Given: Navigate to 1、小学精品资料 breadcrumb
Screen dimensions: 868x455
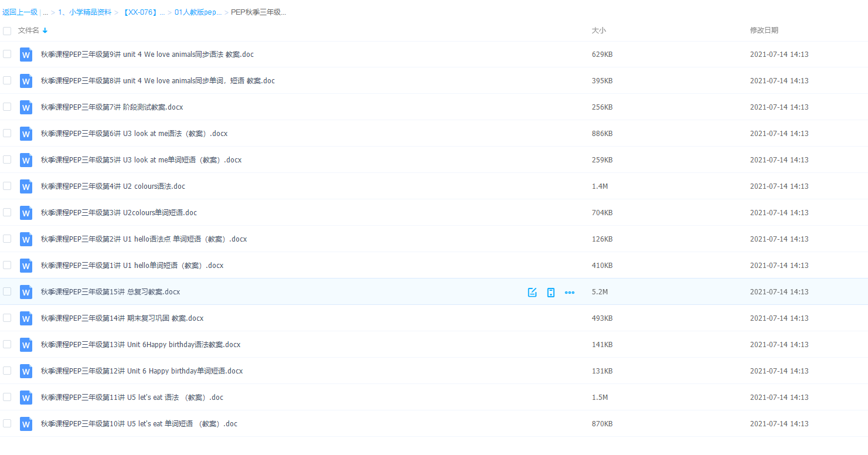Looking at the screenshot, I should coord(84,12).
